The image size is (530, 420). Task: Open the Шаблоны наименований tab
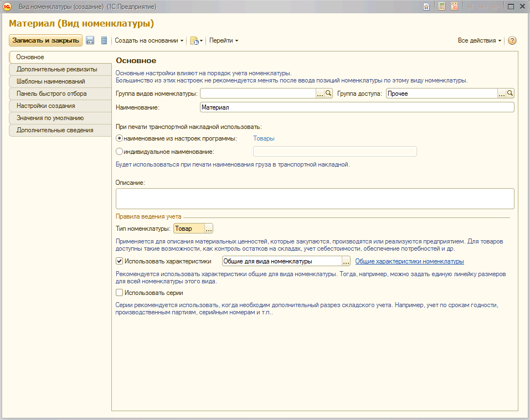pos(50,81)
